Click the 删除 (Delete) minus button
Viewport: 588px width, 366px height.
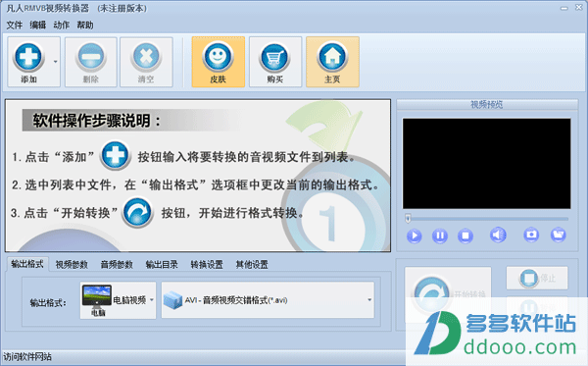(91, 62)
